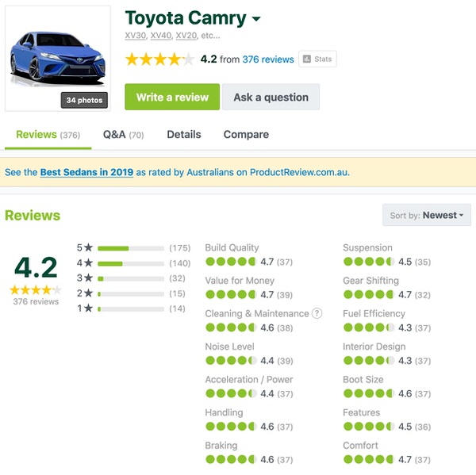
Task: Click the header star rating icons
Action: 159,59
